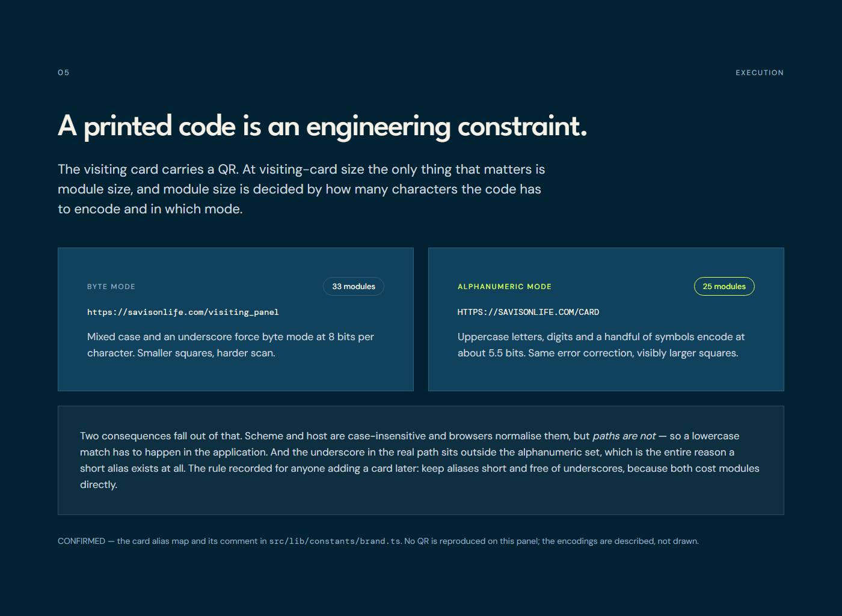Image resolution: width=842 pixels, height=616 pixels.
Task: Click the Alphanumeric Mode card panel
Action: point(606,319)
